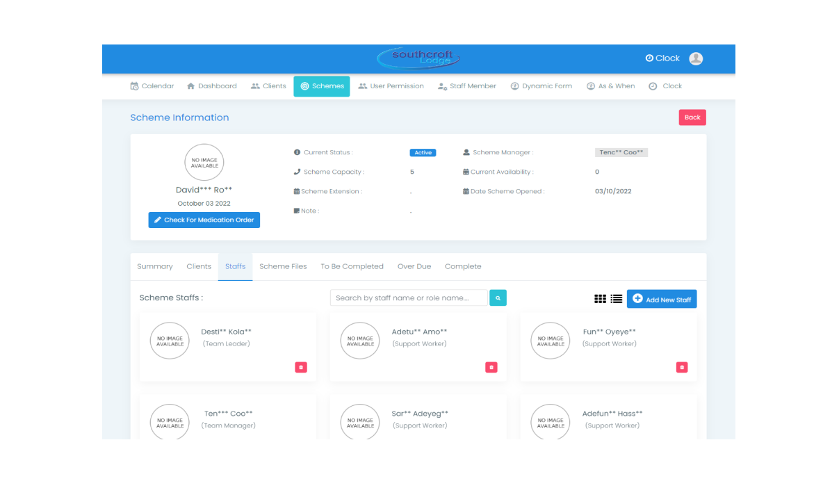Delete staff Fun** Oyeye** card
This screenshot has height=504, width=839.
coord(681,367)
